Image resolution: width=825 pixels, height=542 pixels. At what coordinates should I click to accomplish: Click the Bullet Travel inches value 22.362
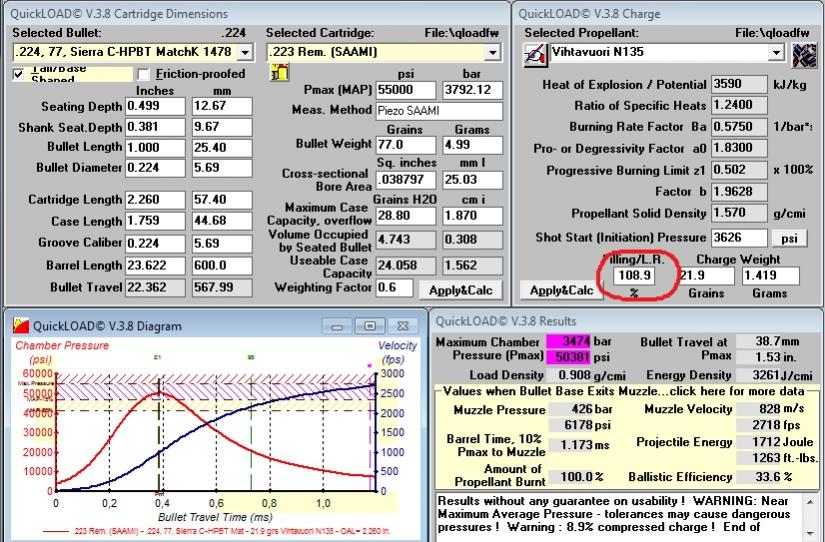(x=155, y=287)
